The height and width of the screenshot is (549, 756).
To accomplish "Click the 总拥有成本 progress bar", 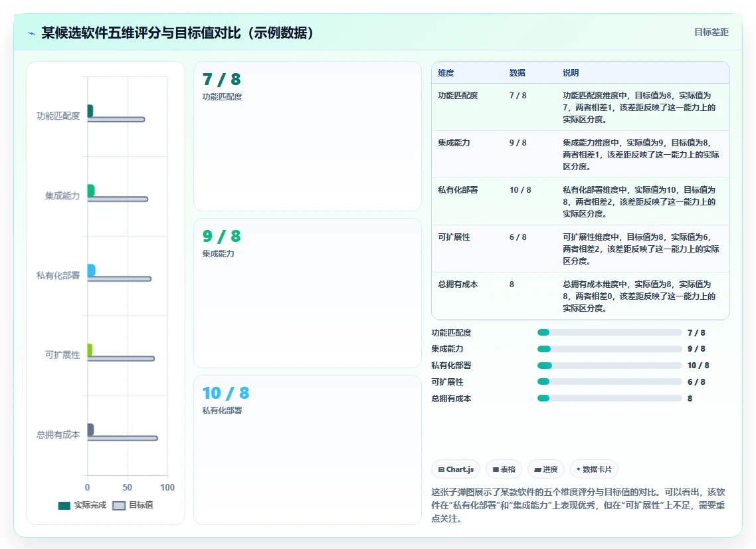I will pos(609,398).
